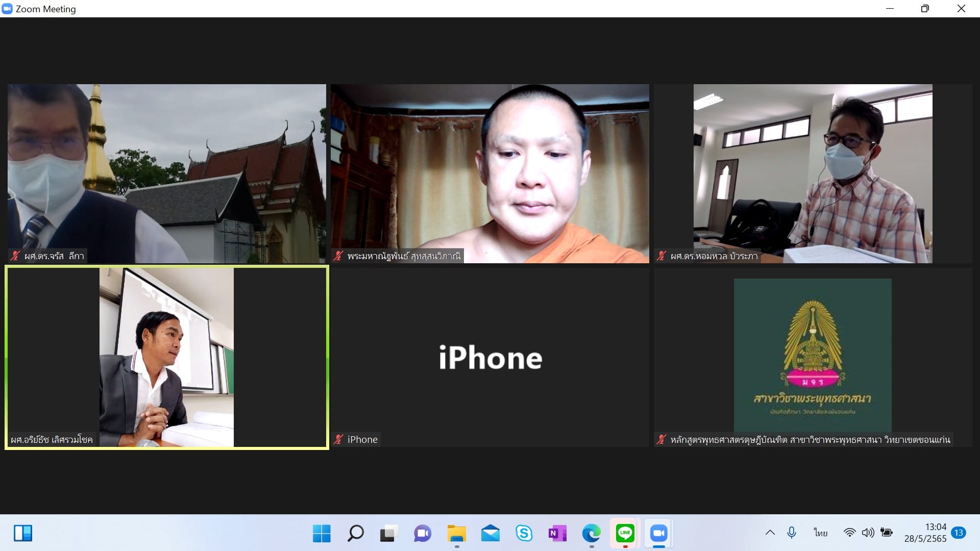The width and height of the screenshot is (980, 551).
Task: Open volume speaker tray icon
Action: tap(868, 533)
